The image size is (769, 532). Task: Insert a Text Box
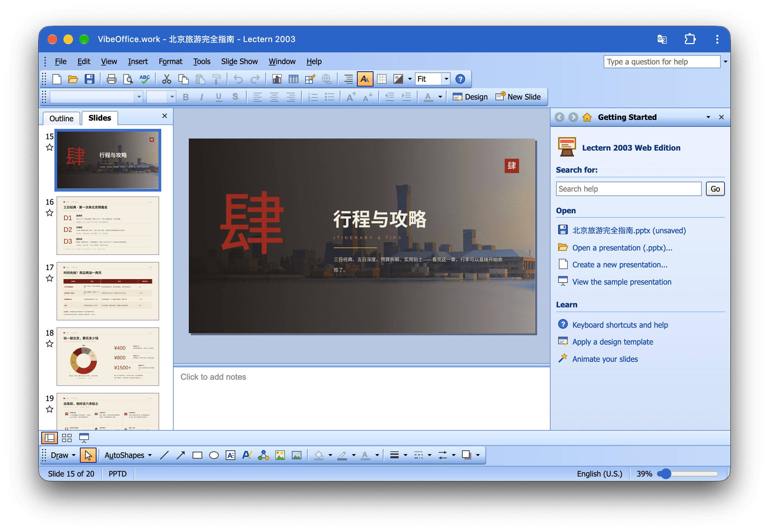point(230,455)
